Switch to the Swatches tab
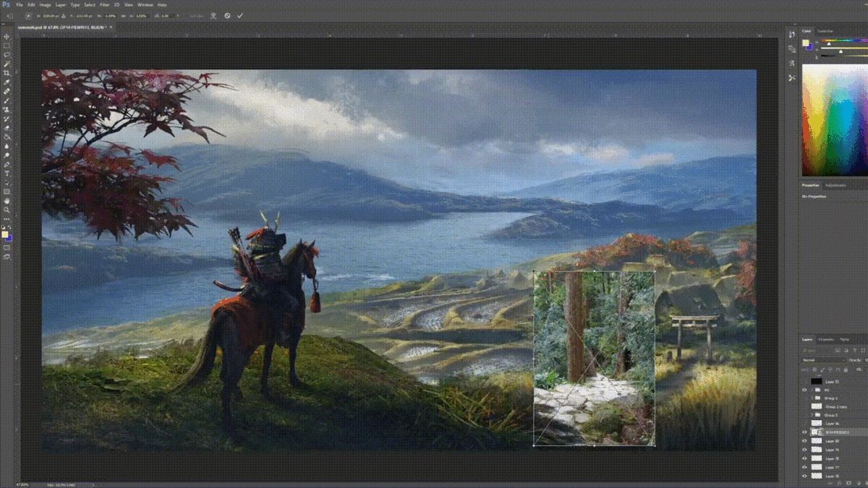868x488 pixels. click(825, 31)
